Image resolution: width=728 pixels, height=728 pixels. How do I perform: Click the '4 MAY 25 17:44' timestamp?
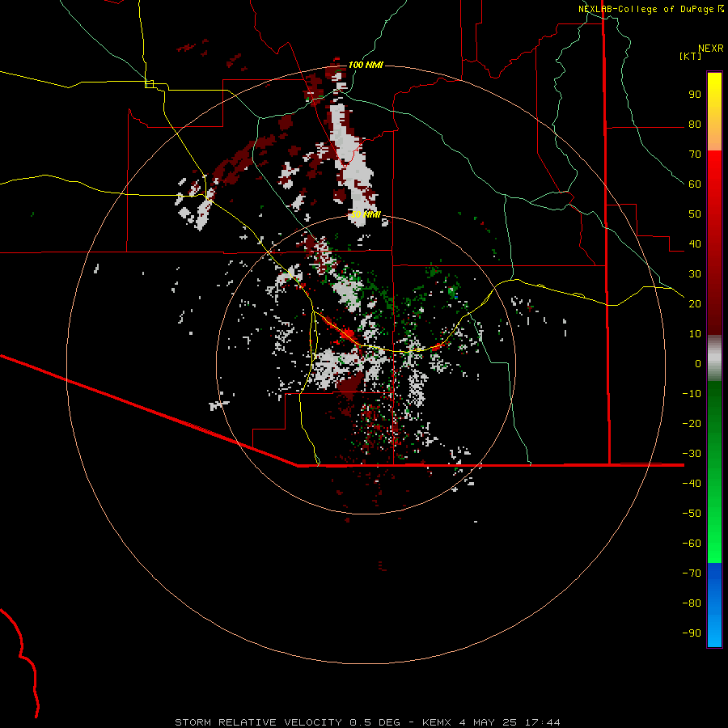(510, 722)
